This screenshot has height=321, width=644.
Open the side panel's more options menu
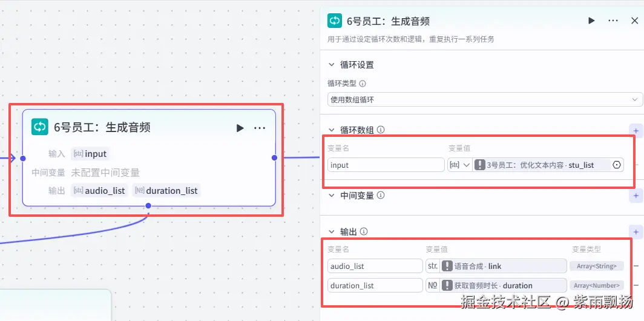click(613, 21)
